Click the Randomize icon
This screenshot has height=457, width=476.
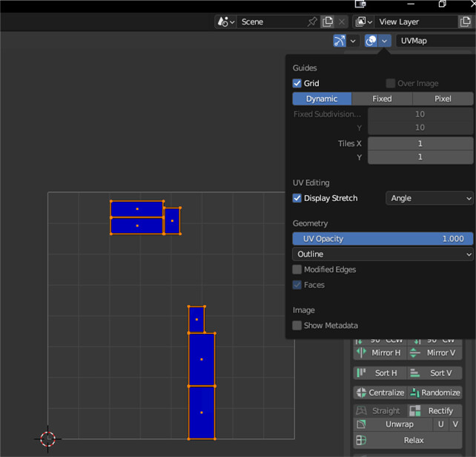414,392
